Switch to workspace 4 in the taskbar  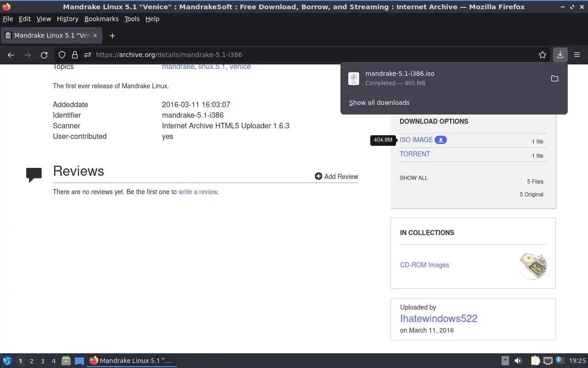coord(53,361)
